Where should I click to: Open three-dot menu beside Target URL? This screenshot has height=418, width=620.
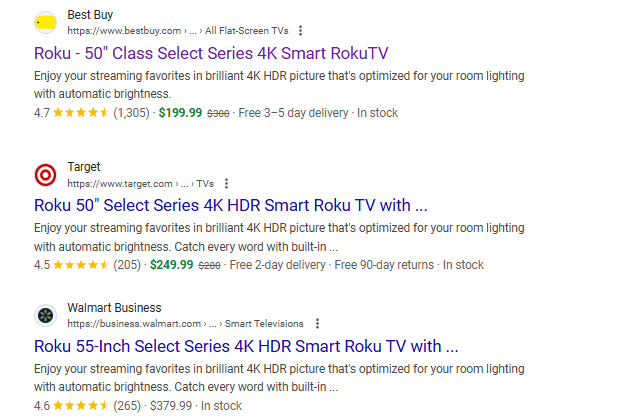226,183
